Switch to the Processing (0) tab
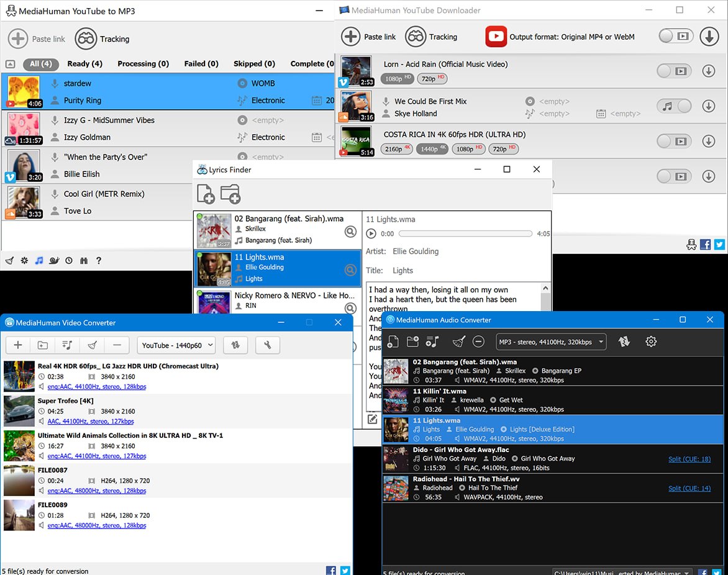Image resolution: width=728 pixels, height=575 pixels. click(143, 64)
